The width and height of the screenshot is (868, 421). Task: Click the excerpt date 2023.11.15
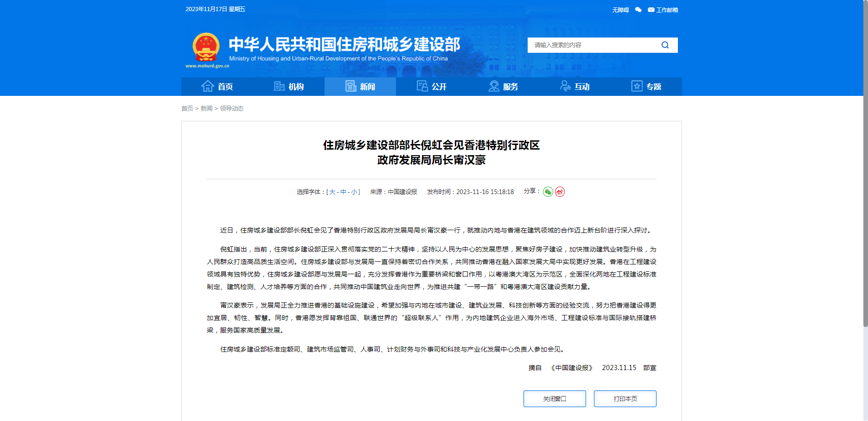(x=619, y=368)
